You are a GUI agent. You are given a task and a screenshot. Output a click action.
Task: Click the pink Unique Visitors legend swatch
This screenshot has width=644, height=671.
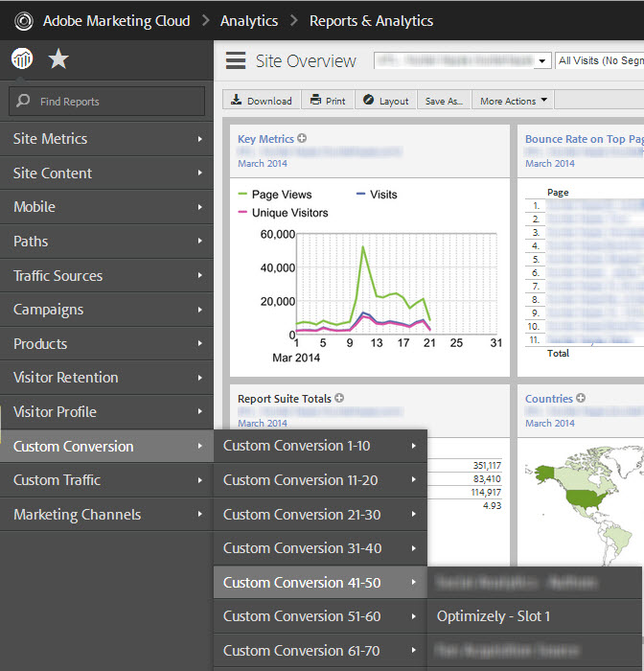242,212
